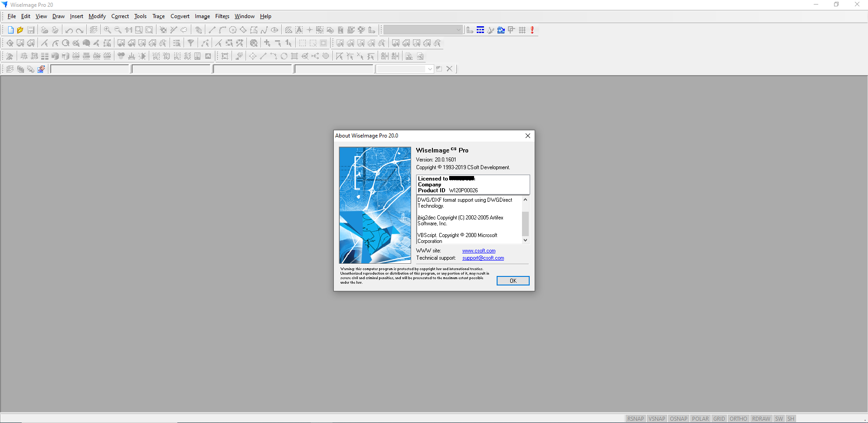Viewport: 868px width, 423px height.
Task: Select the Arc drawing tool
Action: click(223, 30)
